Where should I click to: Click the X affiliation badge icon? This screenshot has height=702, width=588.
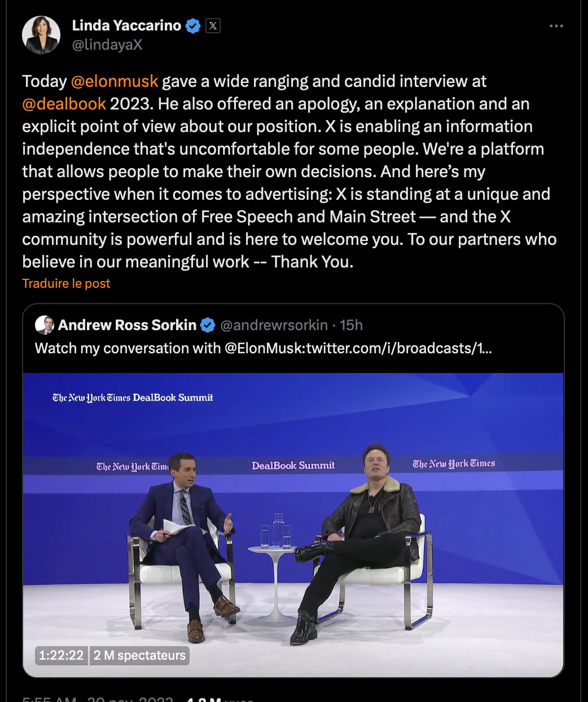tap(213, 26)
